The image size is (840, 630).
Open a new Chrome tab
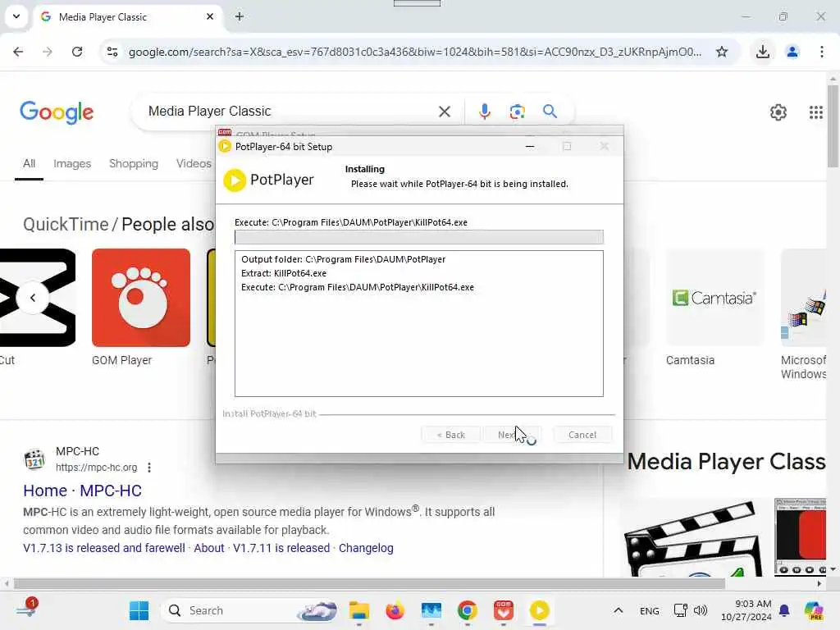[240, 16]
